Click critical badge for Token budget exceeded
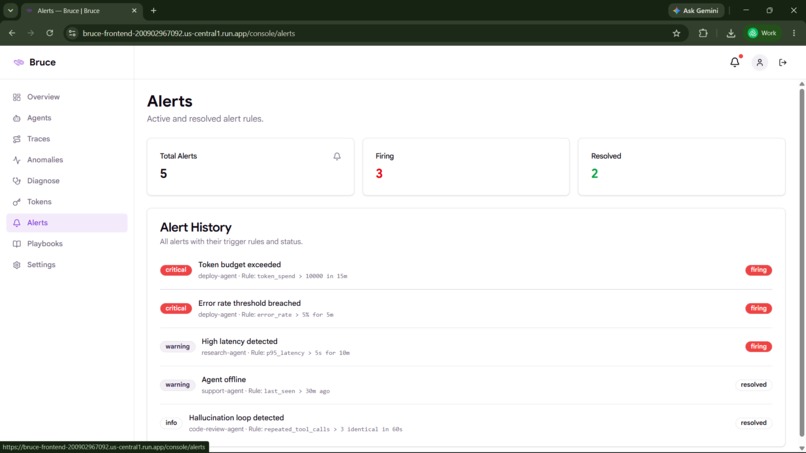806x453 pixels. coord(176,270)
